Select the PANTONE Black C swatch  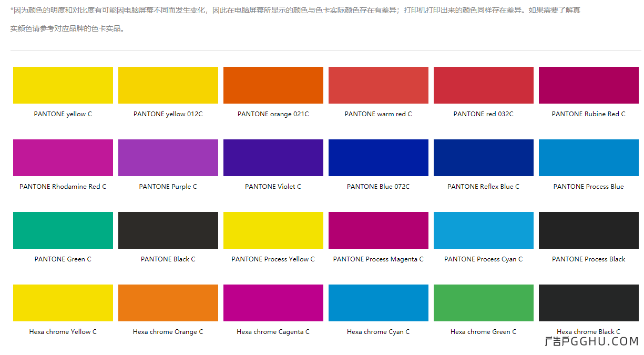pyautogui.click(x=168, y=230)
